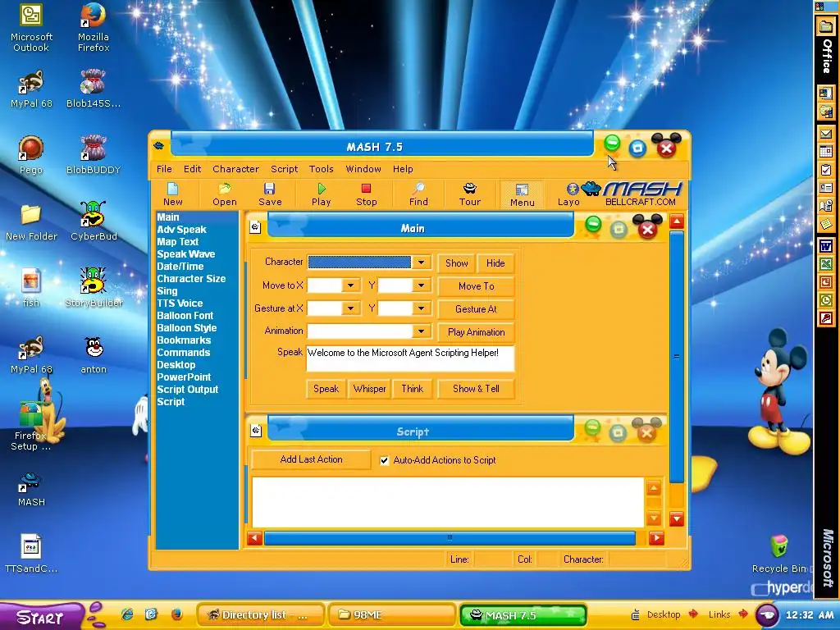Select the CyberBud desktop icon
The height and width of the screenshot is (630, 840).
(94, 221)
